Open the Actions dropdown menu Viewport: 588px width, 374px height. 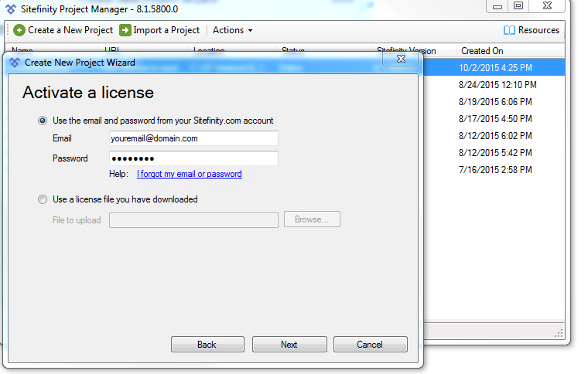(x=233, y=30)
